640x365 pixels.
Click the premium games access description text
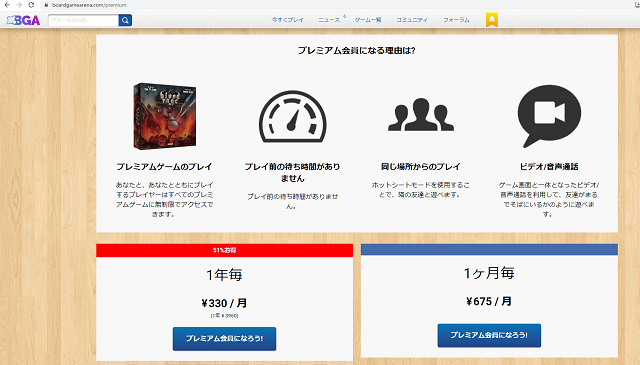pyautogui.click(x=164, y=200)
